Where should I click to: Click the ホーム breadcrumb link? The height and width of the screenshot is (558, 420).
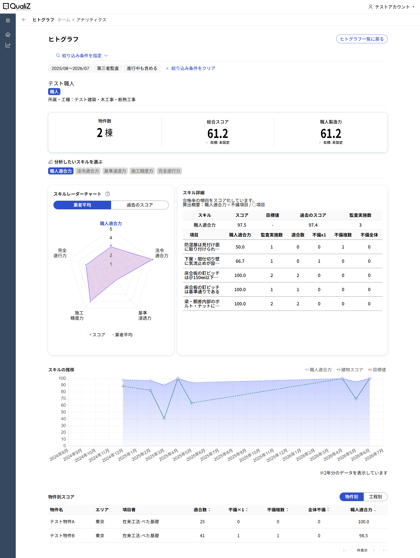[x=64, y=20]
